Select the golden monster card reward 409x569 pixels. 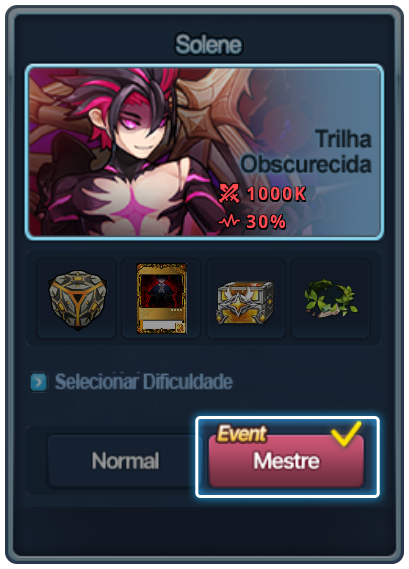click(x=161, y=299)
